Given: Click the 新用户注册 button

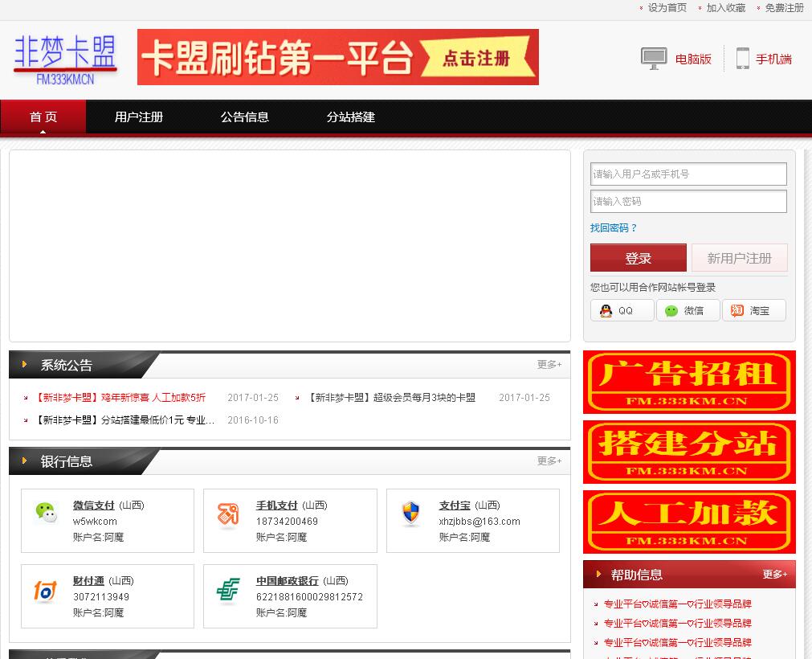Looking at the screenshot, I should [x=740, y=258].
